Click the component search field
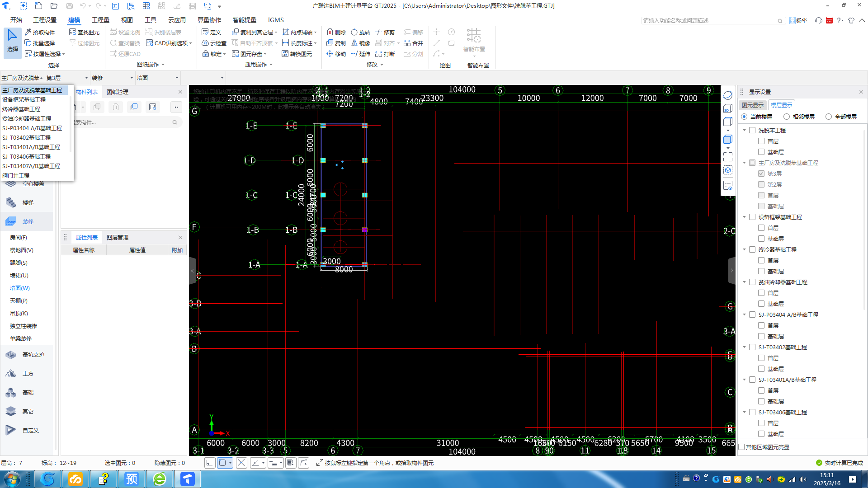This screenshot has width=868, height=488. pyautogui.click(x=126, y=122)
